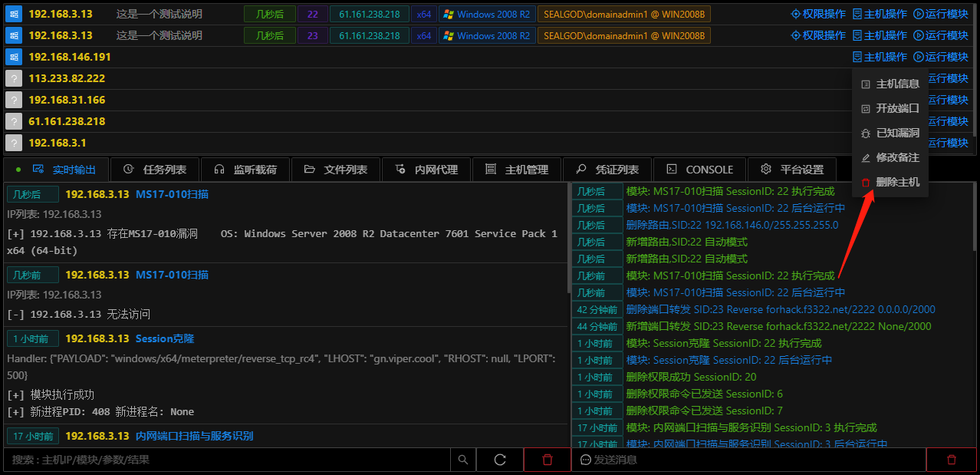980x475 pixels.
Task: Click session ID tag 22
Action: 312,14
